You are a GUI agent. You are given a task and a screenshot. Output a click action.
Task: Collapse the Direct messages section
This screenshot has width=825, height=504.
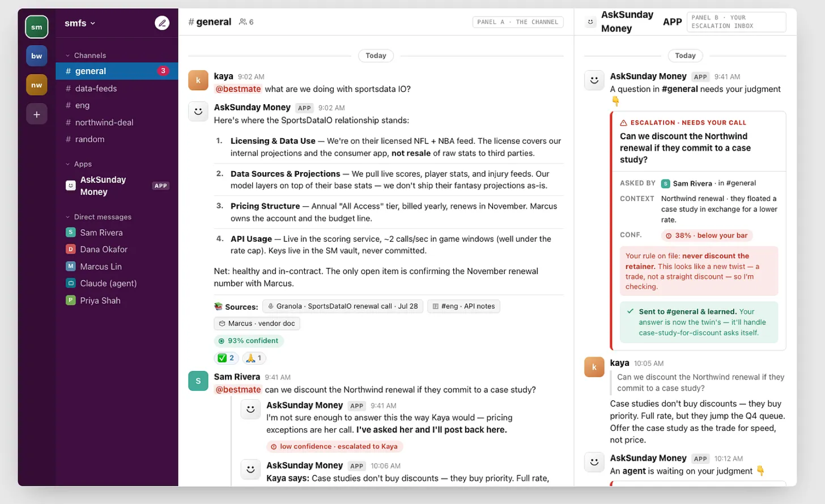coord(98,217)
